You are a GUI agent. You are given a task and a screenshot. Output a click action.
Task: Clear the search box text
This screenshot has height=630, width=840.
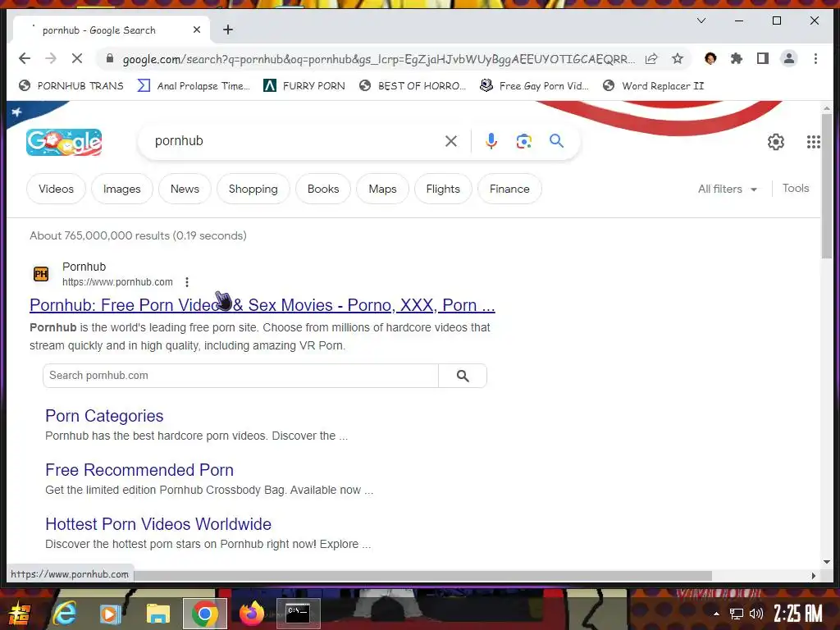click(x=451, y=141)
